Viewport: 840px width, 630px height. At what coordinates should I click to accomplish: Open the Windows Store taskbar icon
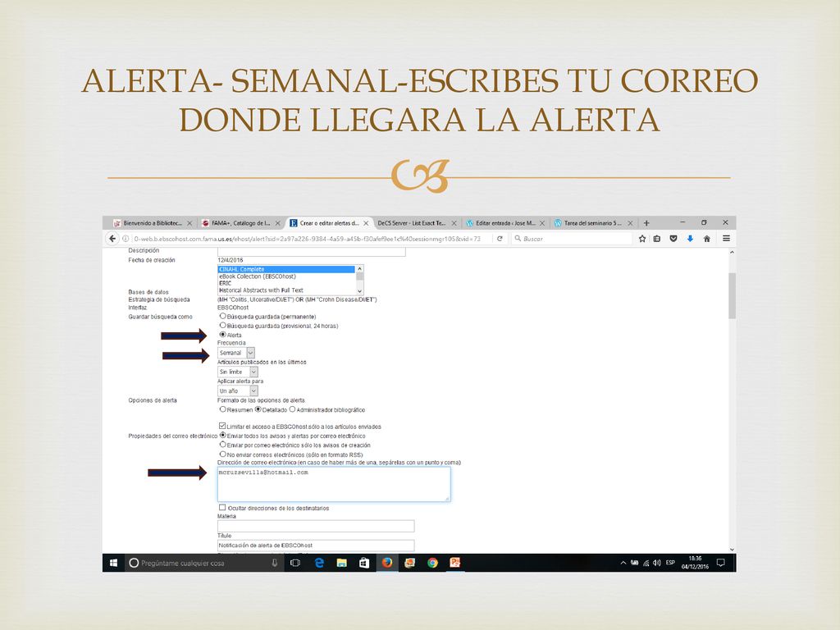point(364,563)
